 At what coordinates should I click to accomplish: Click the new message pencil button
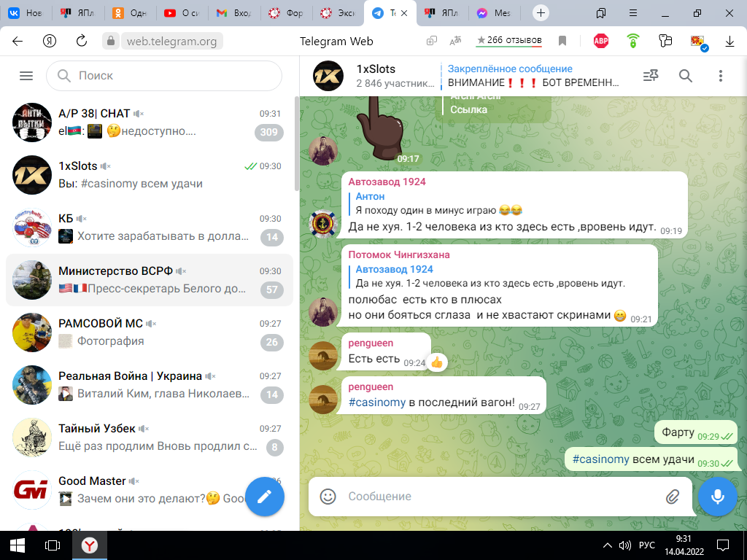(264, 497)
